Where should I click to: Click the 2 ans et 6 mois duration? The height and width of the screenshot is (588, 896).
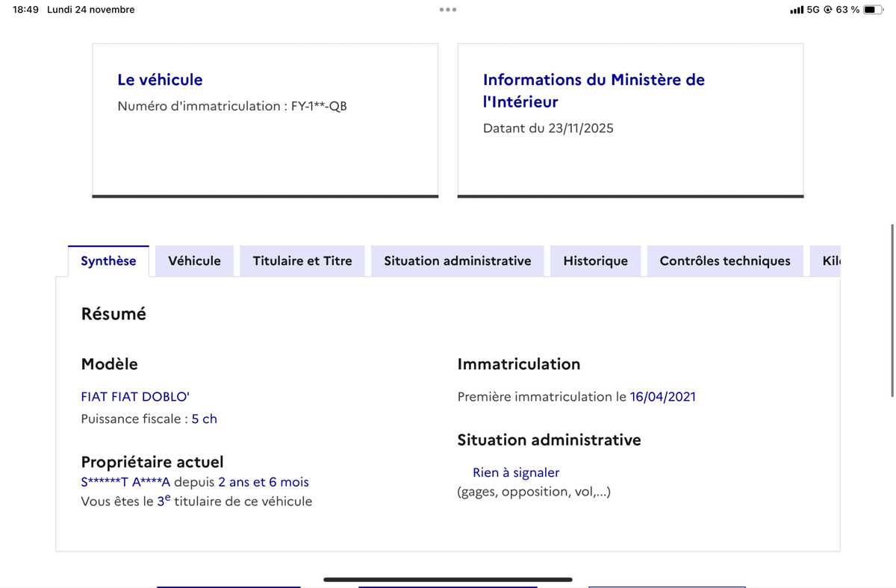click(x=263, y=483)
